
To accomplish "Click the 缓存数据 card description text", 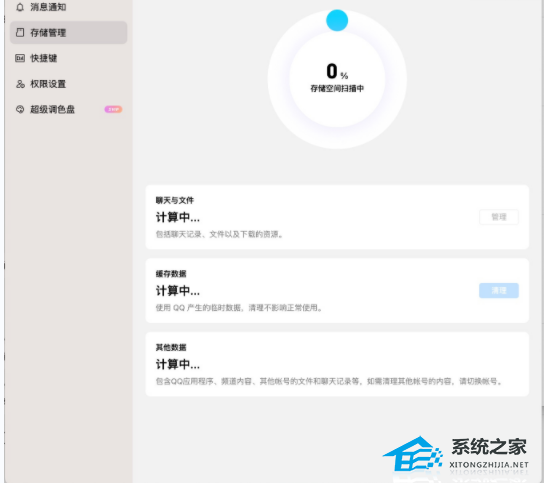I will click(239, 308).
